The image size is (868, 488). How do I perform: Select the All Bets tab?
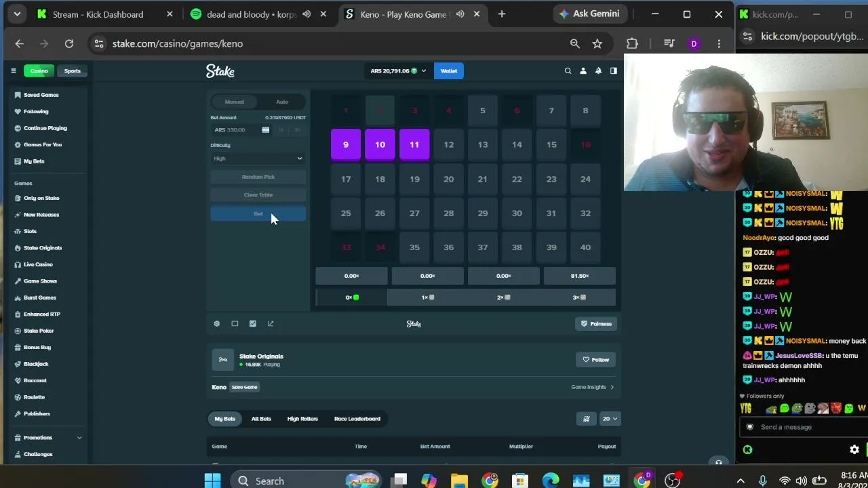[261, 419]
